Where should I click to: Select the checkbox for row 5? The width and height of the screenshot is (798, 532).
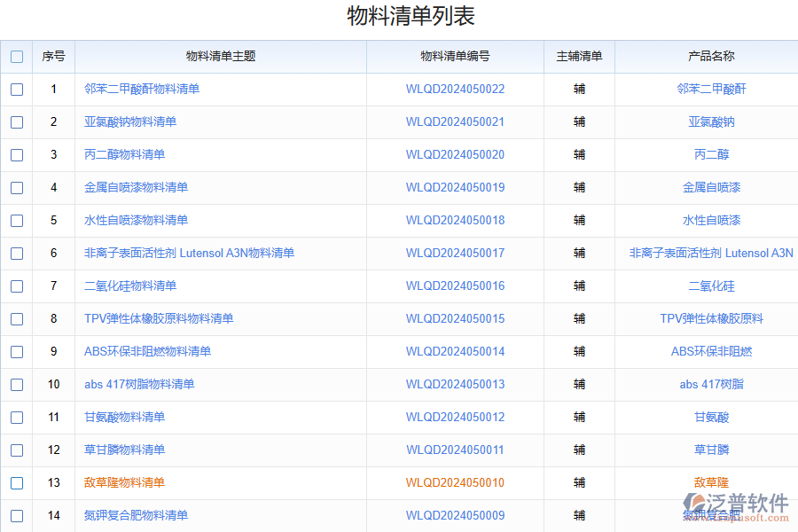point(17,221)
